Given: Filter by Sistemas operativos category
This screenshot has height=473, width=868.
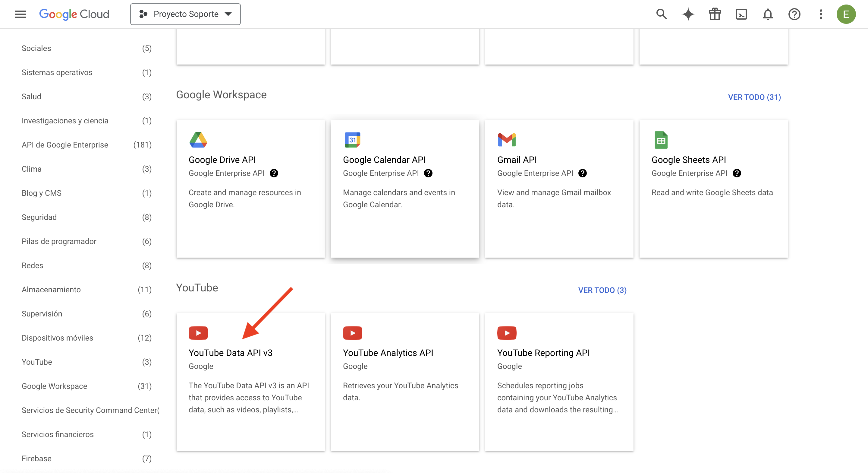Looking at the screenshot, I should (86, 72).
